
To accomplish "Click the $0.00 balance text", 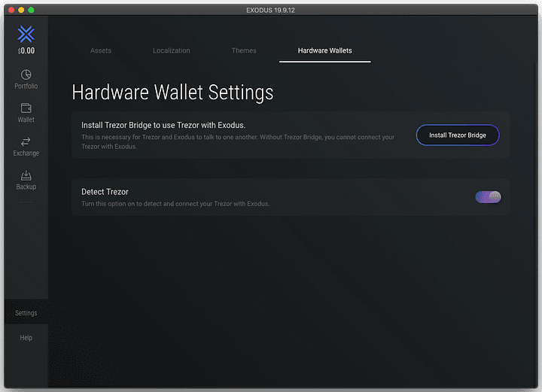I will [26, 50].
